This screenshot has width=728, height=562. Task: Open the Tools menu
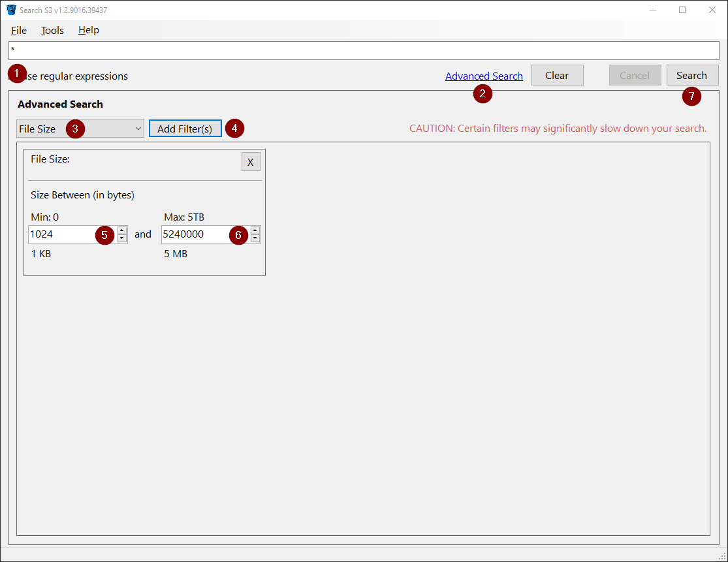tap(52, 31)
